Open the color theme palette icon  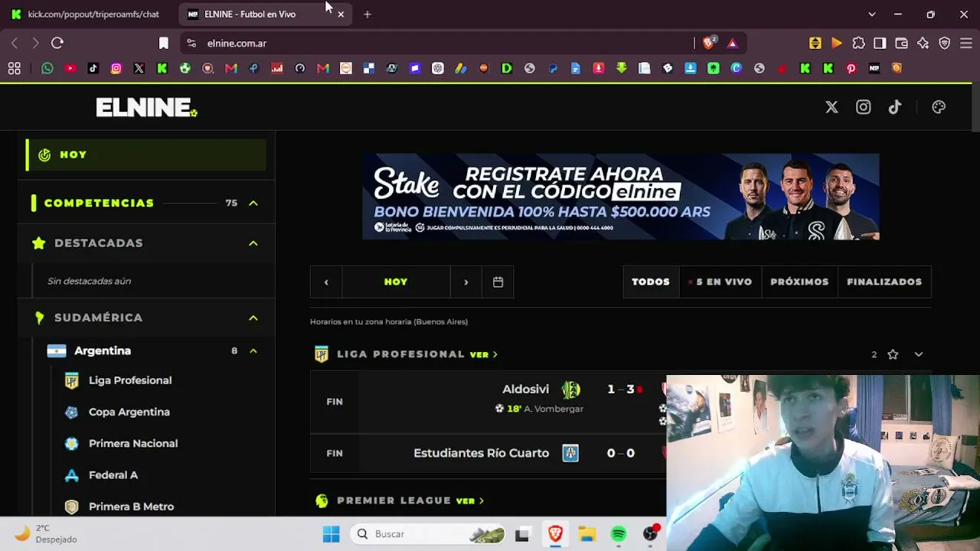point(939,107)
